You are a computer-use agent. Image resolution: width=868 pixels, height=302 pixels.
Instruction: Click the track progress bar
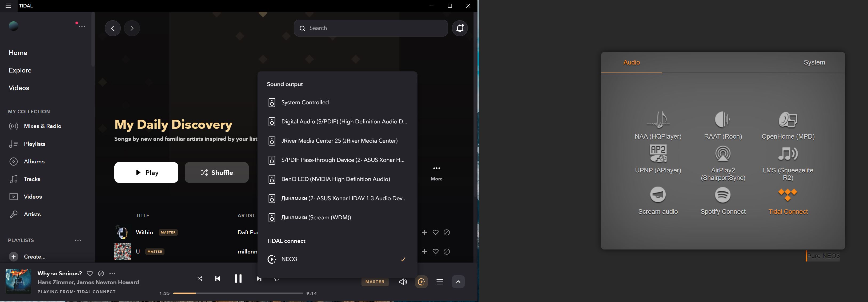(x=238, y=293)
